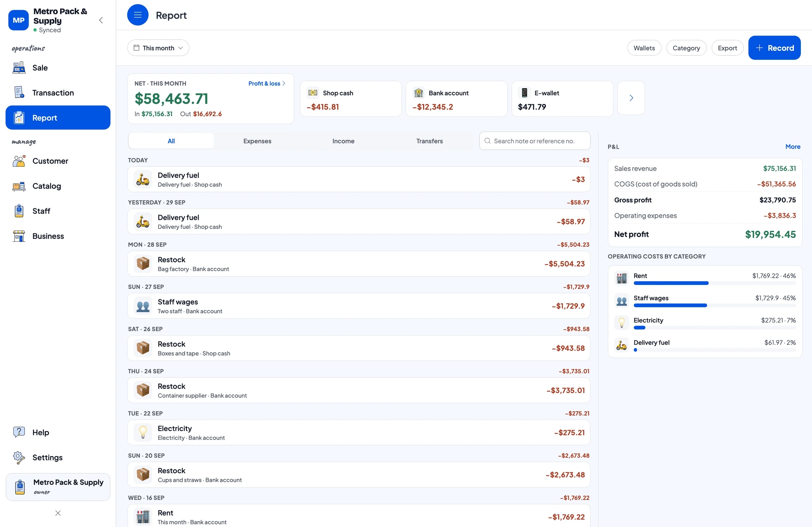Open Profit & loss link
812x527 pixels.
(267, 83)
